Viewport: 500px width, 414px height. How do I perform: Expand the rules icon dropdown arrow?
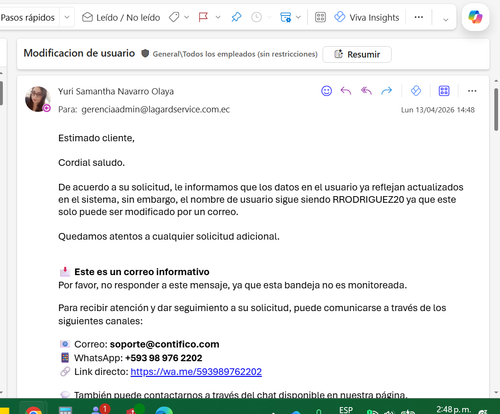298,17
